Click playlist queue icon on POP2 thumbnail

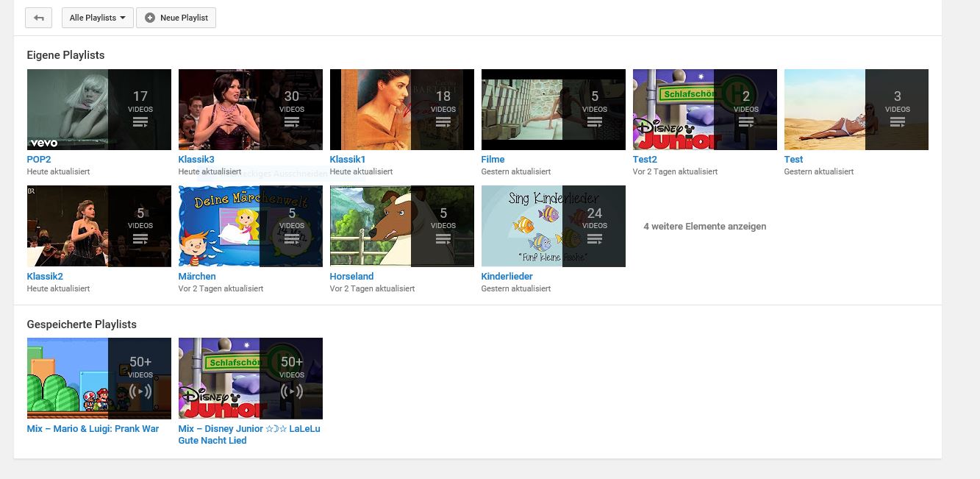coord(140,121)
